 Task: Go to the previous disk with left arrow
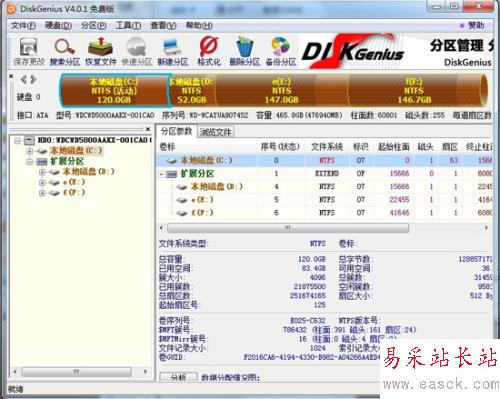pos(23,79)
